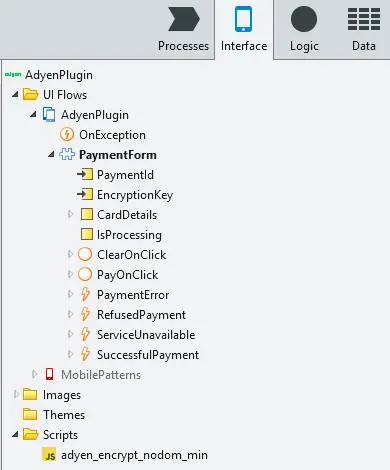Select the SuccessfulPayment event lightning icon
The height and width of the screenshot is (470, 390).
coord(85,354)
